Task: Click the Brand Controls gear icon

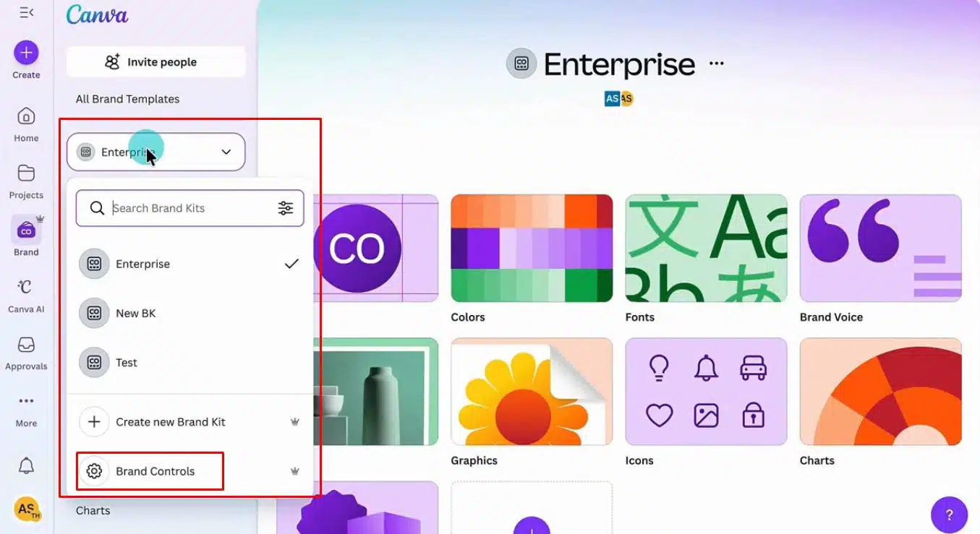Action: 94,471
